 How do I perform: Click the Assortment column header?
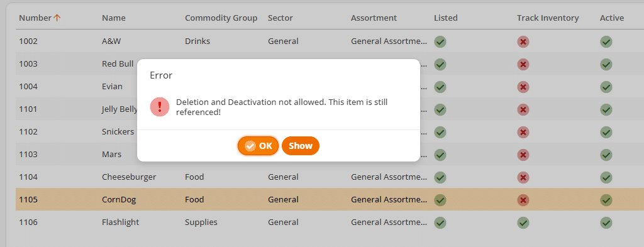click(x=374, y=18)
